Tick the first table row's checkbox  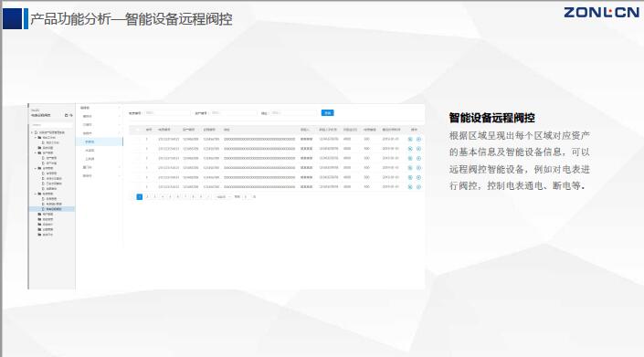[137, 139]
